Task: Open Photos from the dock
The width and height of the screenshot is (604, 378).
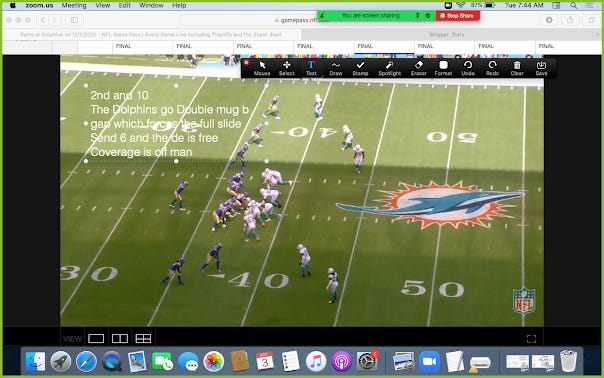Action: 214,361
